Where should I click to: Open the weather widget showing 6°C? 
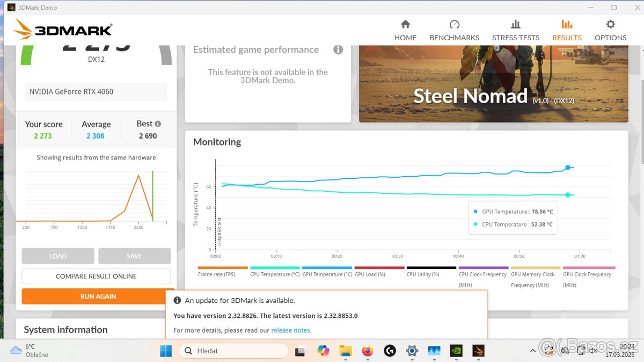click(x=30, y=351)
